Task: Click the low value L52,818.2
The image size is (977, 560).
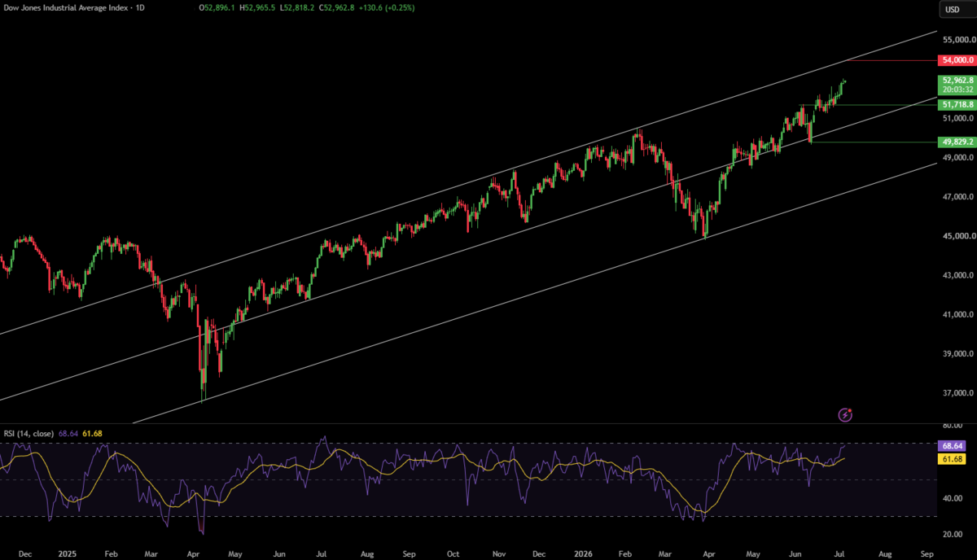Action: [x=299, y=8]
